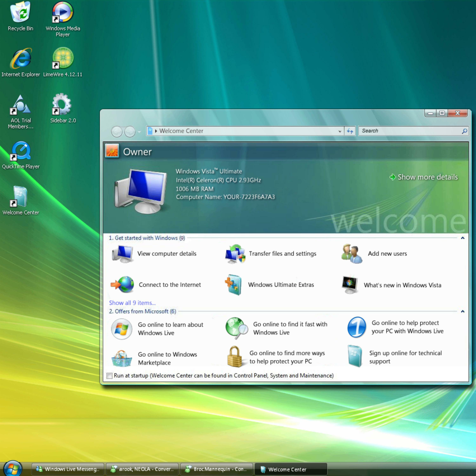The image size is (476, 476).
Task: Click the Windows Ultimate Extras label
Action: [x=281, y=285]
